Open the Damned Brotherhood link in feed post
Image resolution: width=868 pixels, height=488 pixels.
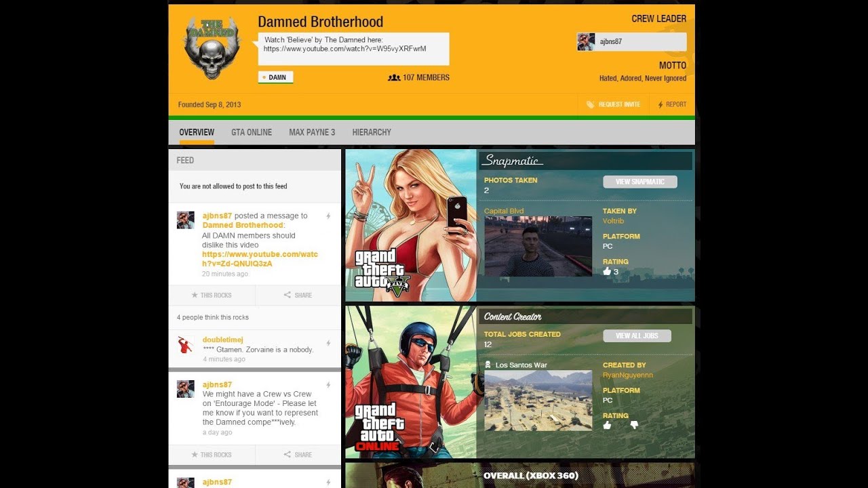point(242,225)
